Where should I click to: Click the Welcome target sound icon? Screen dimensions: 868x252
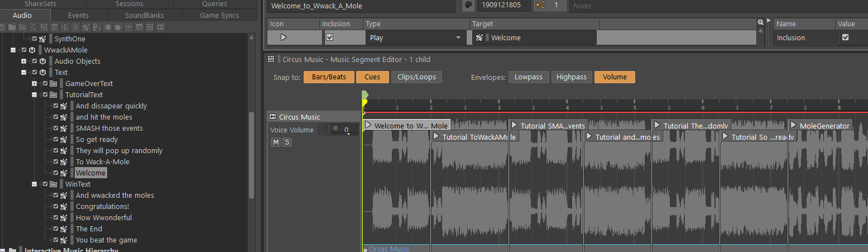(479, 38)
